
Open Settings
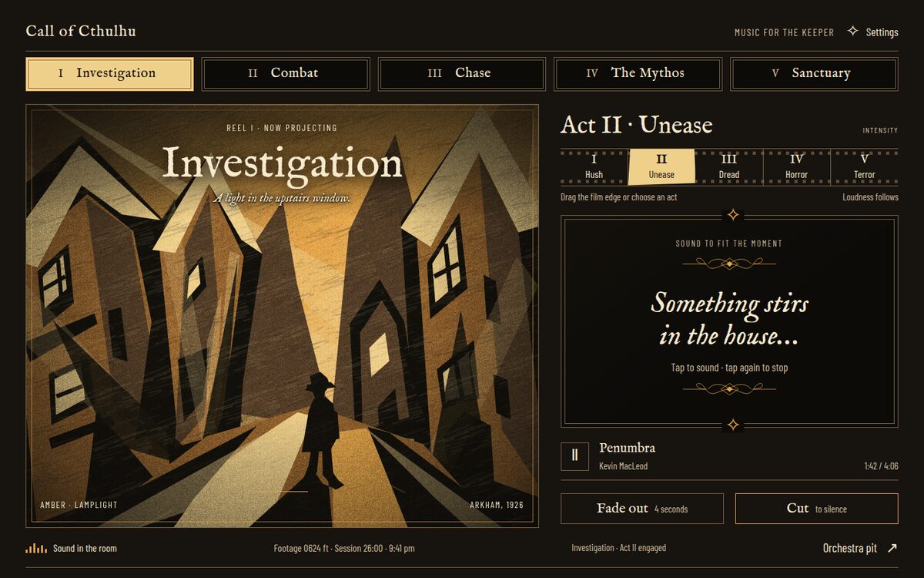pos(873,32)
